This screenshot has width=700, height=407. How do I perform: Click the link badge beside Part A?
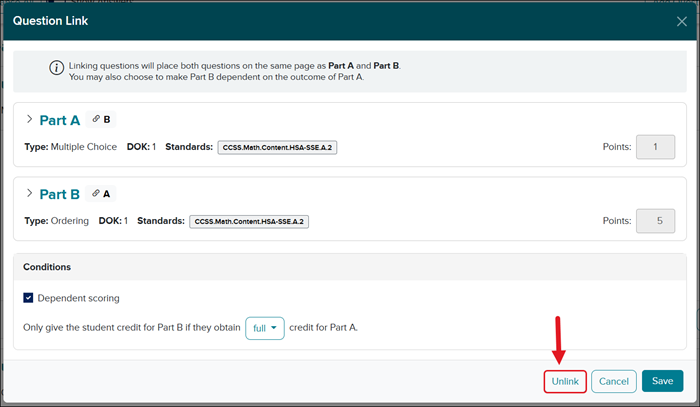tap(101, 120)
